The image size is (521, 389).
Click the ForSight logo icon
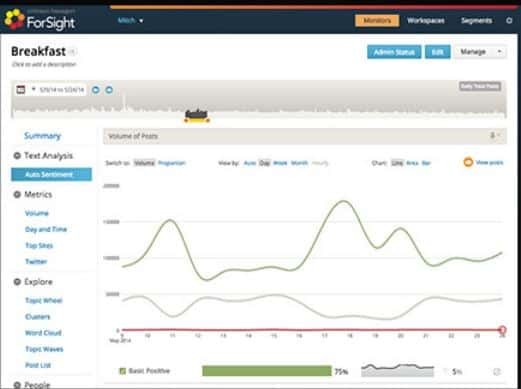pos(14,19)
